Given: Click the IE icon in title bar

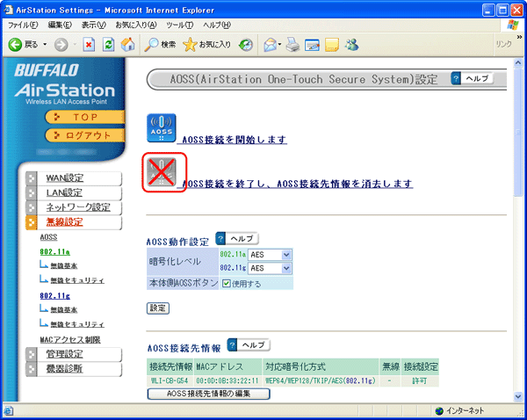Looking at the screenshot, I should (8, 10).
